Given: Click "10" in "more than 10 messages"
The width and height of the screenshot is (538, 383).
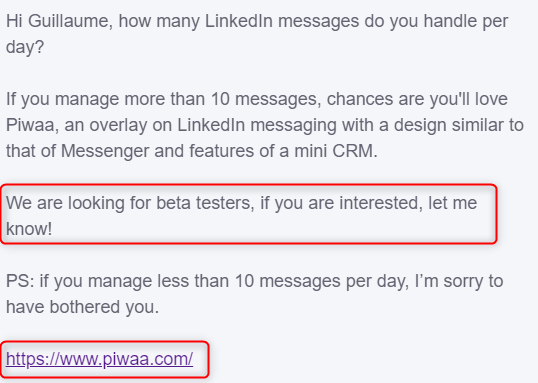Looking at the screenshot, I should pyautogui.click(x=220, y=99).
